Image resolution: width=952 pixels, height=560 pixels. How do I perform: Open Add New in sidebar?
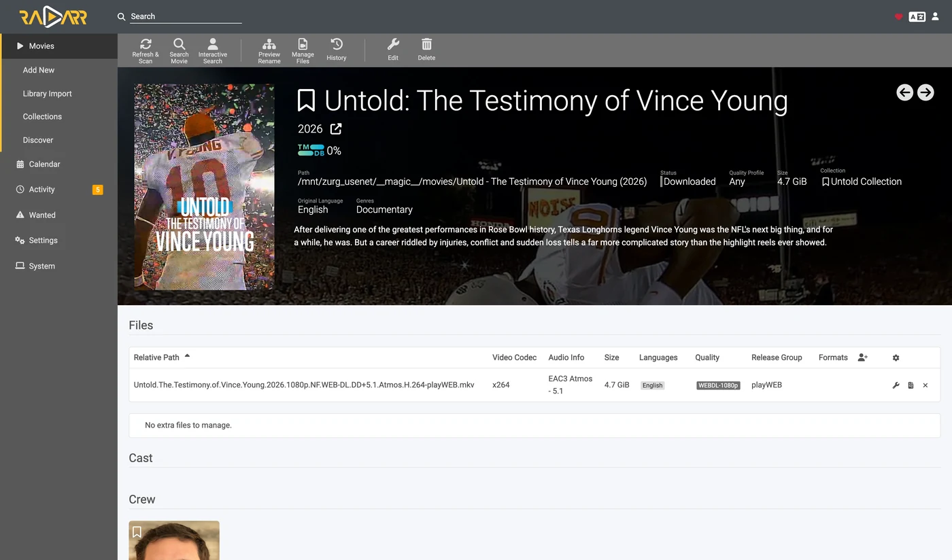[x=38, y=70]
